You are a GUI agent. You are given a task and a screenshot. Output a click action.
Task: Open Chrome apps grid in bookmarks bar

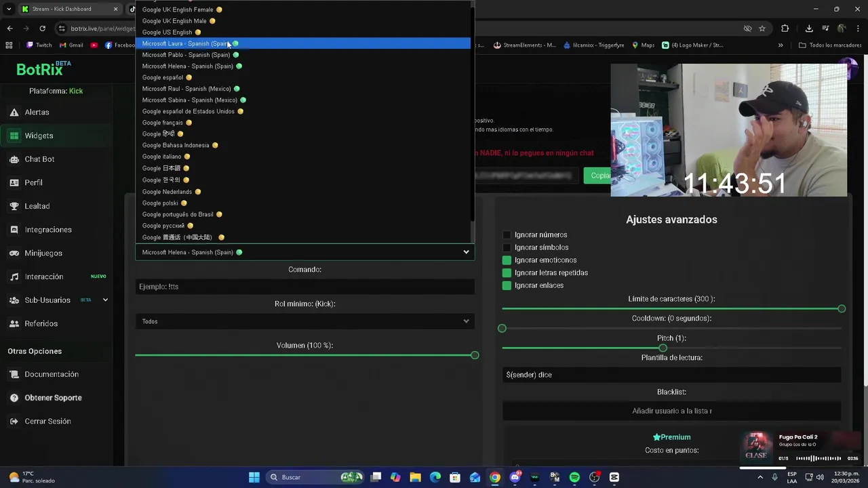pyautogui.click(x=9, y=45)
